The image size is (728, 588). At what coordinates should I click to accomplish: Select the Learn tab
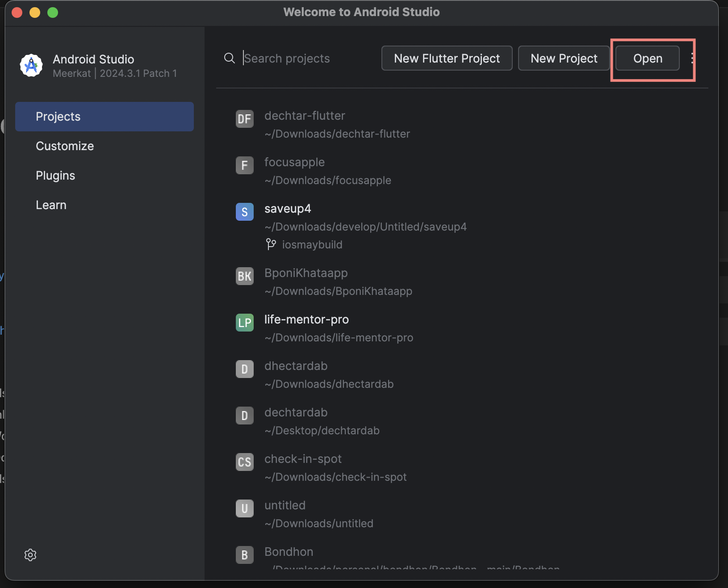pyautogui.click(x=51, y=205)
